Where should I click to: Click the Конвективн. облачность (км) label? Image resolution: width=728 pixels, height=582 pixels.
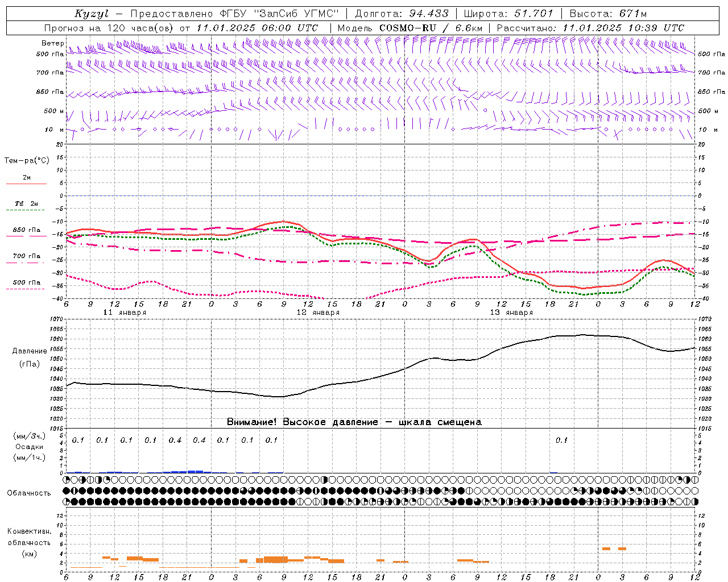tap(29, 542)
